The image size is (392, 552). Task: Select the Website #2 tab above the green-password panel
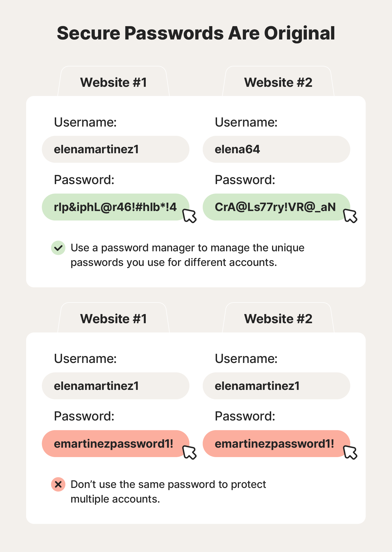278,82
